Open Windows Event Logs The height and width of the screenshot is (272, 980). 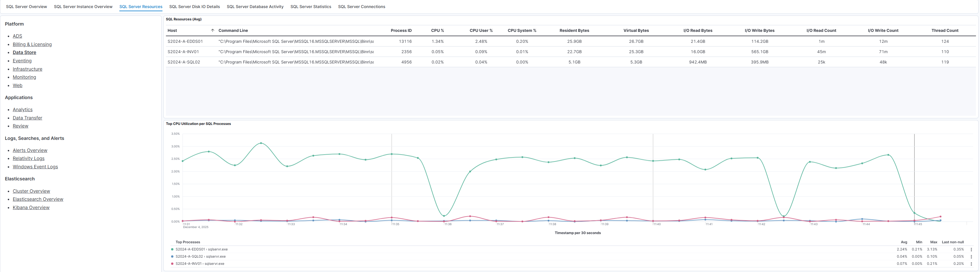35,166
